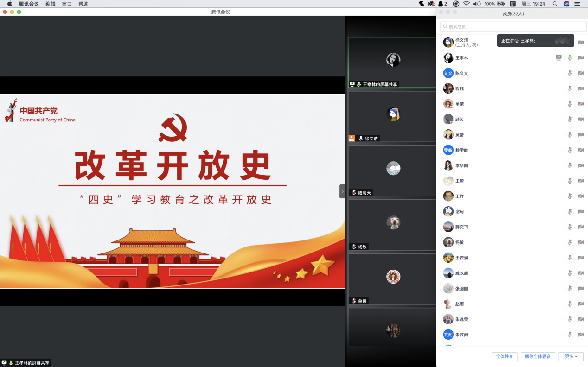588x367 pixels.
Task: Click the macOS volume icon in menu bar
Action: point(477,4)
